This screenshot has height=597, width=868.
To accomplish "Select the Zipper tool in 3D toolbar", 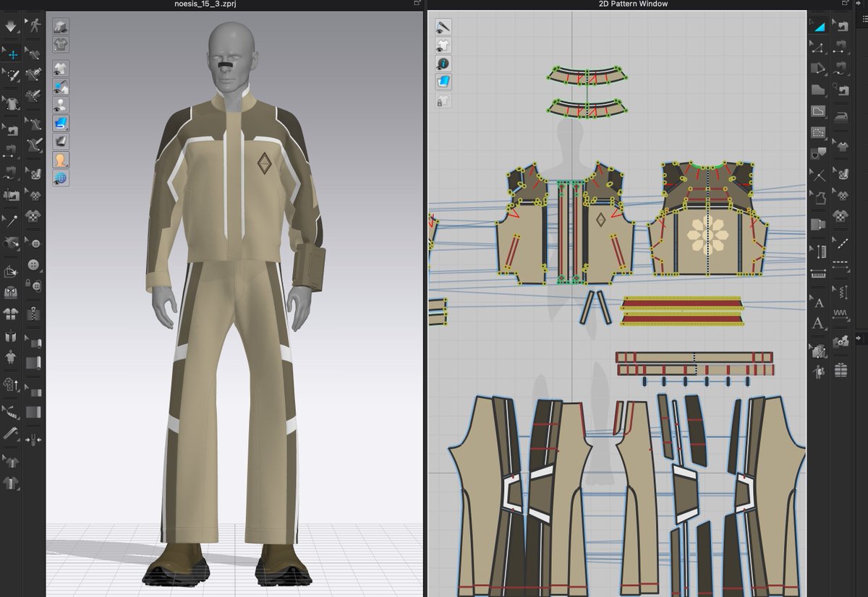I will tap(33, 314).
